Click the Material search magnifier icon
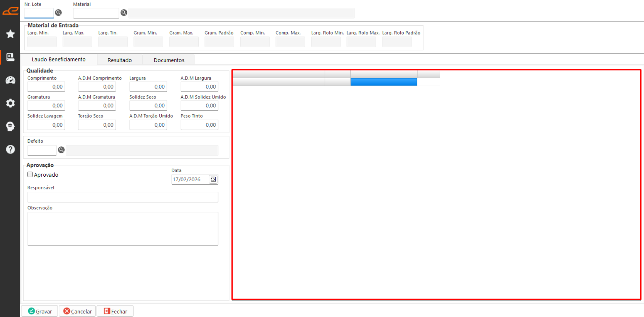 (124, 13)
